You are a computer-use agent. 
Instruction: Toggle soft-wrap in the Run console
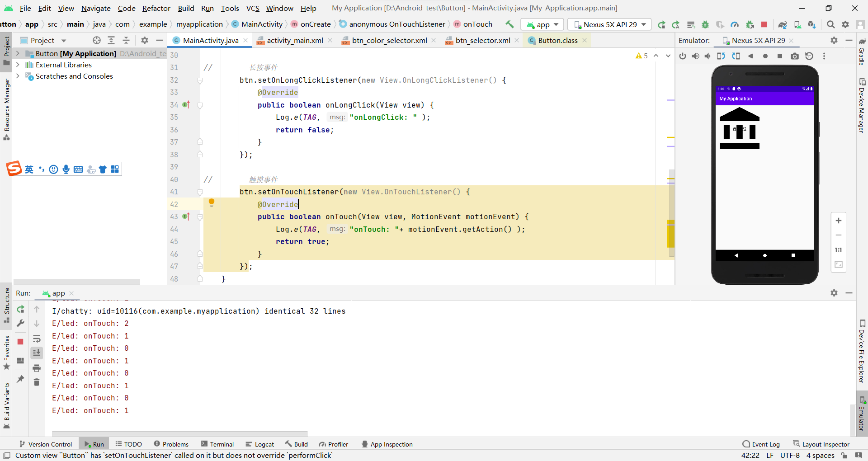[37, 339]
